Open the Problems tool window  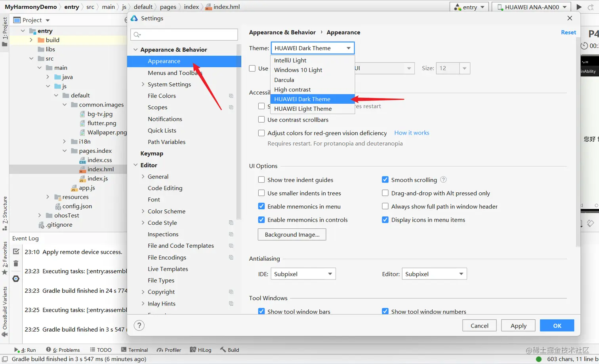click(x=63, y=350)
